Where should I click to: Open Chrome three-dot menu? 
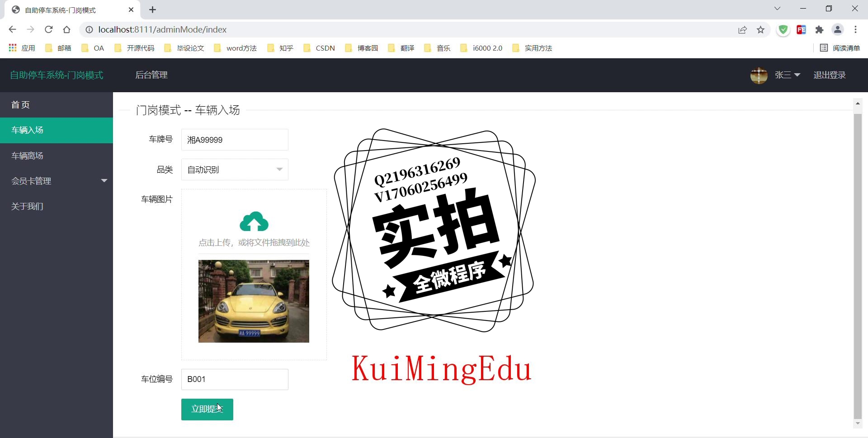pos(855,30)
